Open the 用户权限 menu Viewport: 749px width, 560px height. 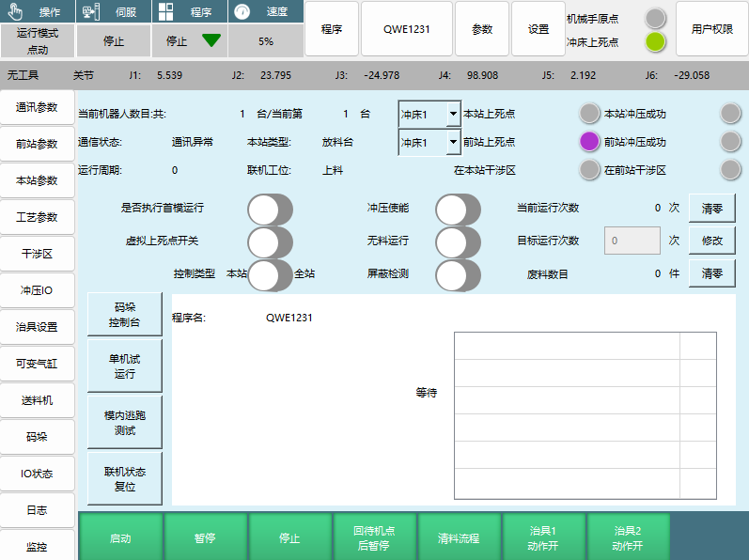click(x=711, y=29)
